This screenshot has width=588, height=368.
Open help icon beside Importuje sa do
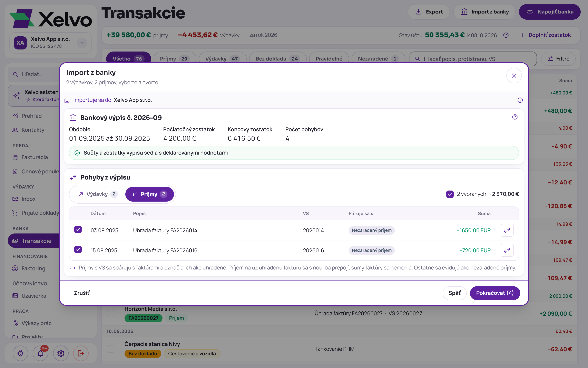[x=520, y=100]
